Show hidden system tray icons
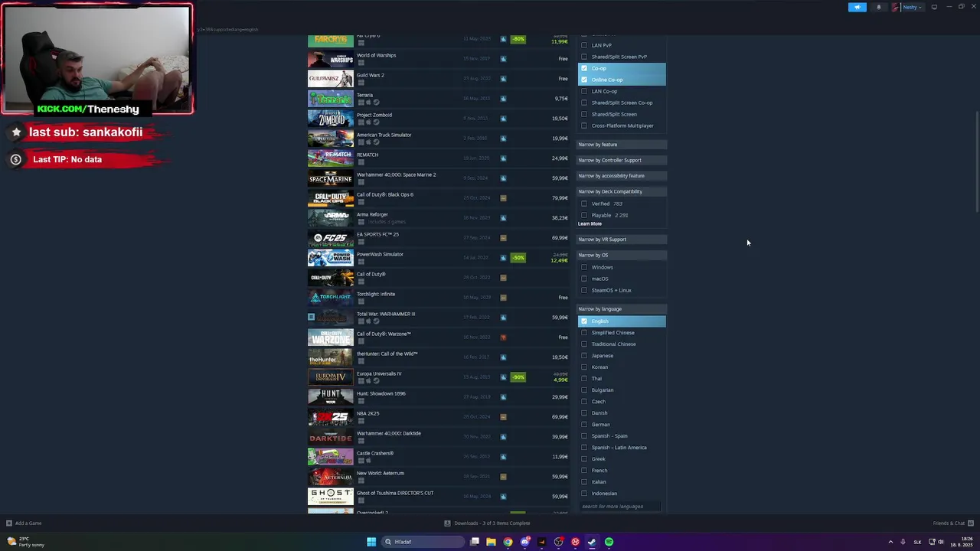980x551 pixels. click(x=890, y=542)
